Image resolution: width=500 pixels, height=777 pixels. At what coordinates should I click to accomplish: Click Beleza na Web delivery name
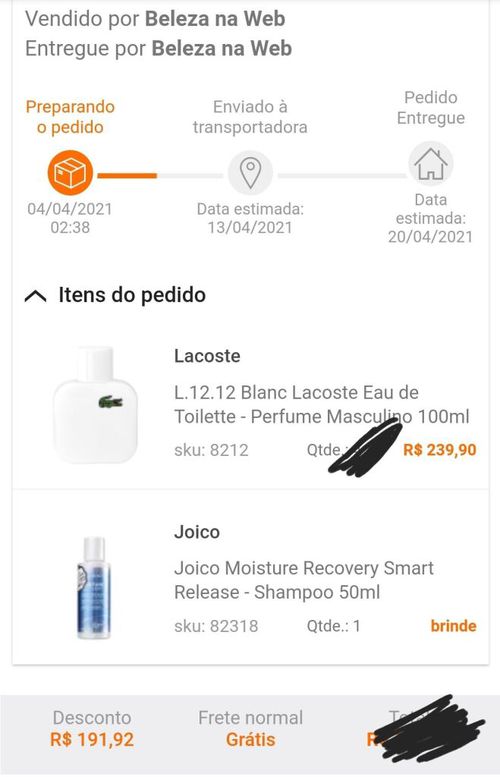coord(222,49)
